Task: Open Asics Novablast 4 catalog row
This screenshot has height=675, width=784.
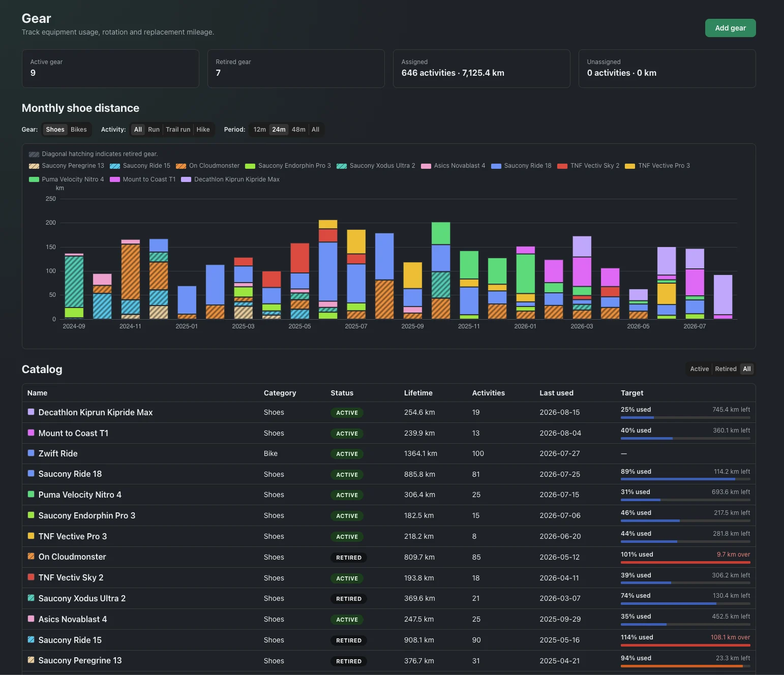Action: tap(388, 619)
